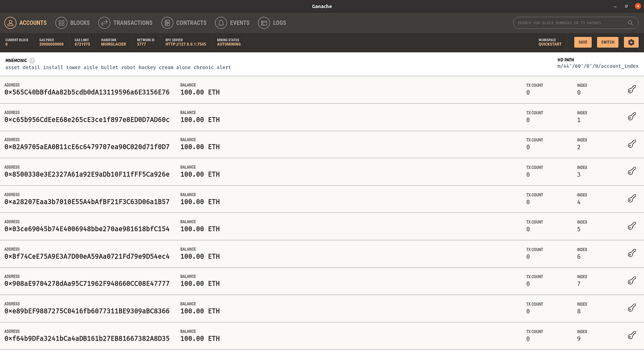Screen dimensions: 644x362
Task: Click the Transactions arrows icon
Action: click(x=104, y=22)
